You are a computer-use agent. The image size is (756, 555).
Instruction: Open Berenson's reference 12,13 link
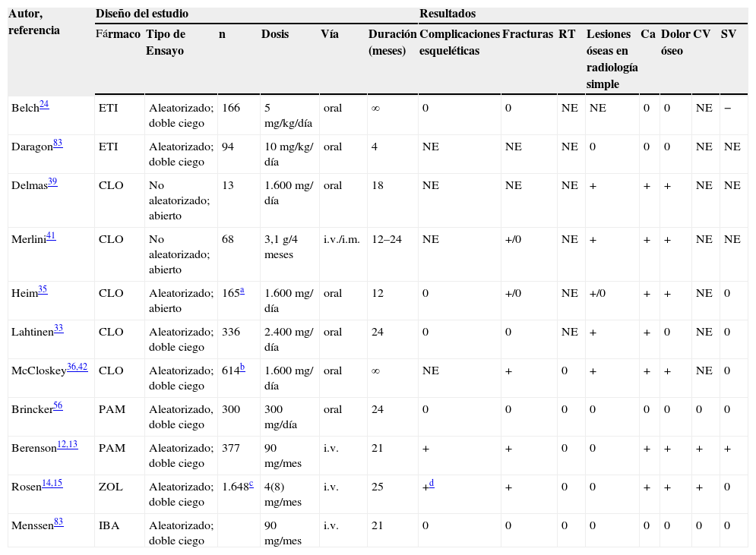click(x=67, y=445)
